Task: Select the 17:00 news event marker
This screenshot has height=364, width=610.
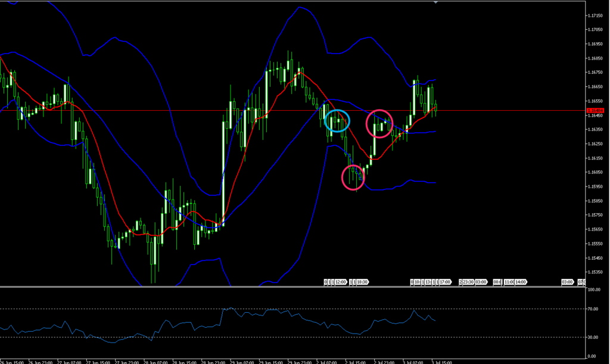Action: tap(444, 282)
